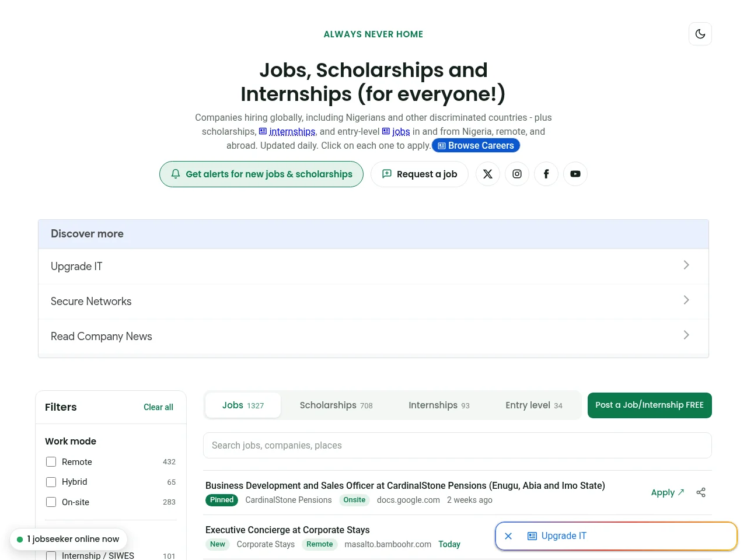Expand the Upgrade IT row chevron
This screenshot has height=560, width=747.
pos(686,265)
